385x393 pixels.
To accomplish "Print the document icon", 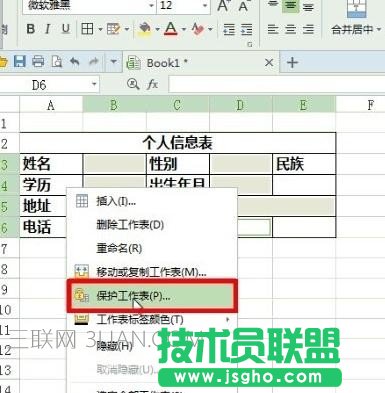I will [x=38, y=62].
